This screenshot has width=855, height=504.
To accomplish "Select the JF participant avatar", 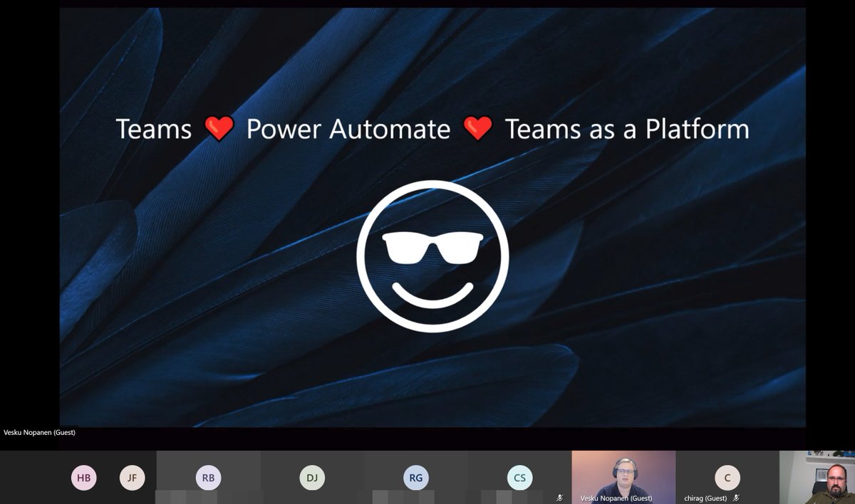I will coord(132,478).
